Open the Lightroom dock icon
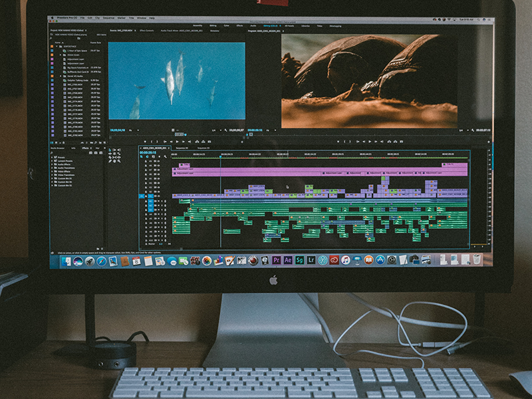 pos(311,260)
